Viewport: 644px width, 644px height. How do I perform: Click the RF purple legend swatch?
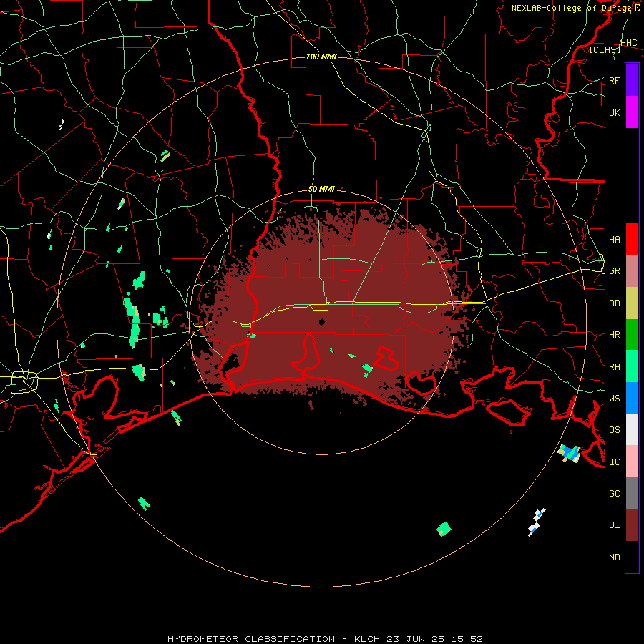[x=632, y=80]
